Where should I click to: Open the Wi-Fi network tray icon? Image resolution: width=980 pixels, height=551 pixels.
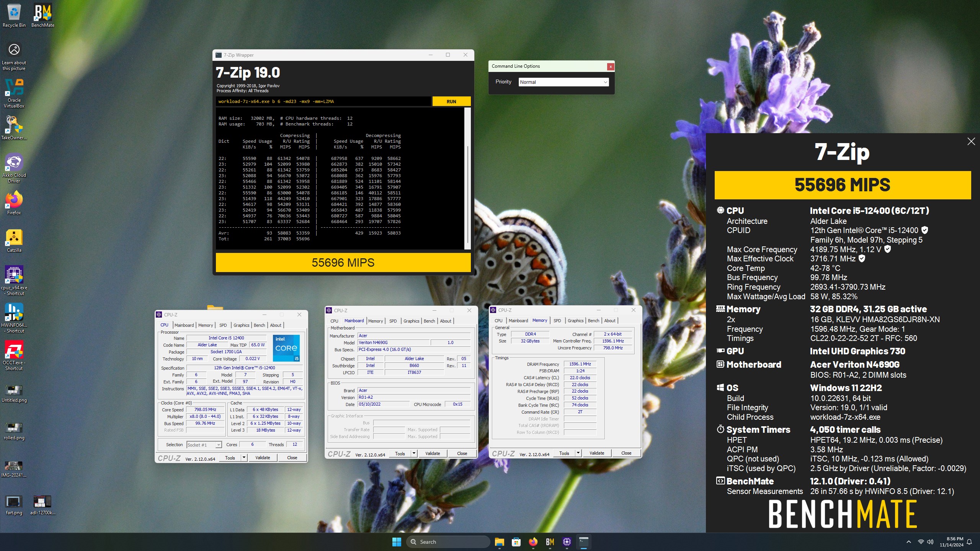921,542
